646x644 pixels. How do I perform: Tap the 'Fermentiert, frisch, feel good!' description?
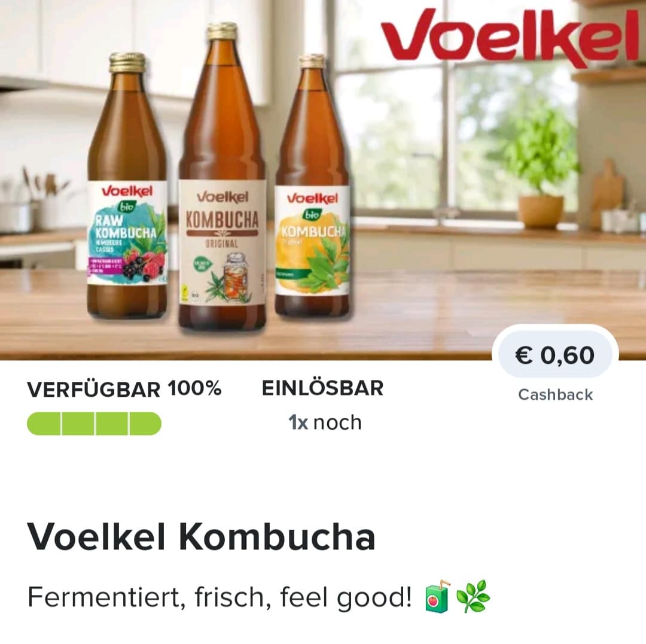[x=220, y=597]
